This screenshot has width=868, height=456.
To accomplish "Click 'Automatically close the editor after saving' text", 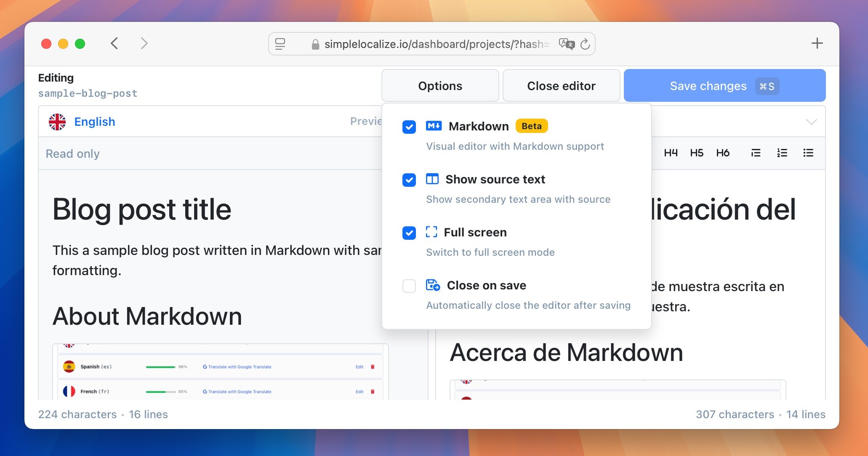I will coord(528,305).
